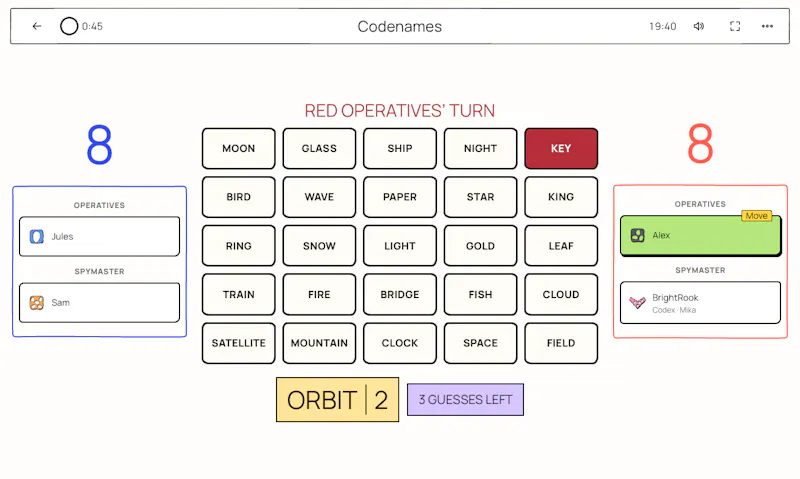Open the three-dots more options menu
Image resolution: width=800 pixels, height=479 pixels.
(x=767, y=26)
